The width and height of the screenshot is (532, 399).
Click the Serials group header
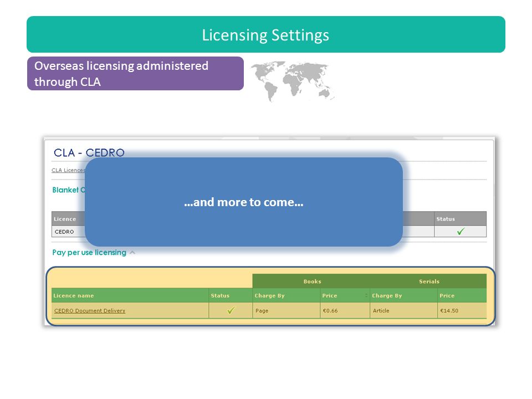click(x=429, y=282)
